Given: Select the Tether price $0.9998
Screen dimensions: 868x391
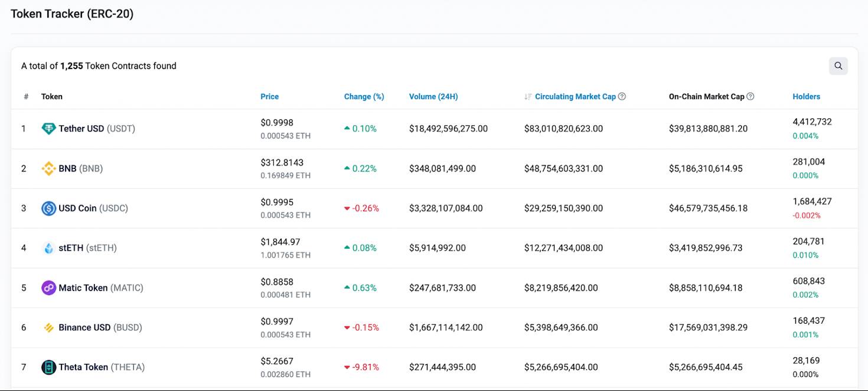Looking at the screenshot, I should 277,123.
